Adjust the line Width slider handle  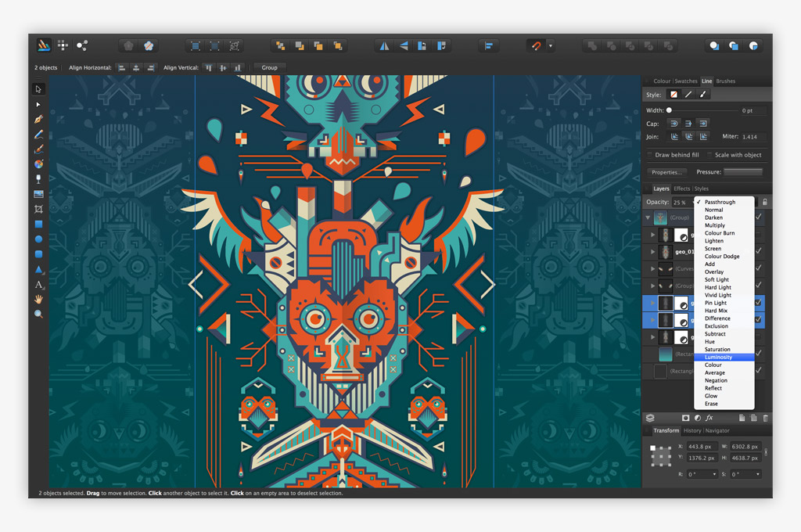click(669, 110)
